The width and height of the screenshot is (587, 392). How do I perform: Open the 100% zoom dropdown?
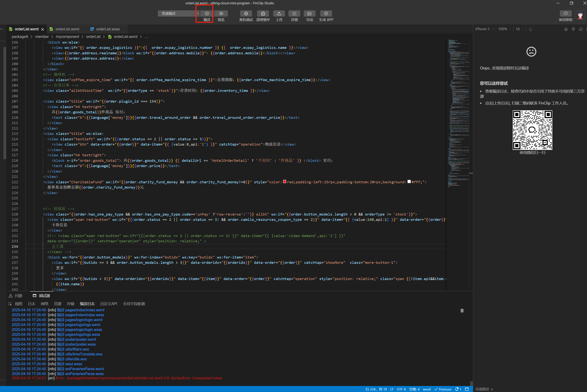click(x=504, y=29)
